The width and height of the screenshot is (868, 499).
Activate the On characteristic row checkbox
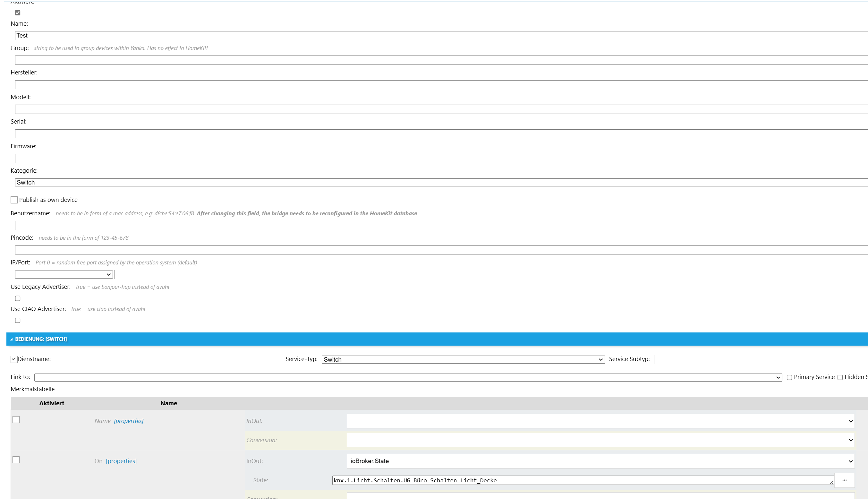click(x=16, y=460)
